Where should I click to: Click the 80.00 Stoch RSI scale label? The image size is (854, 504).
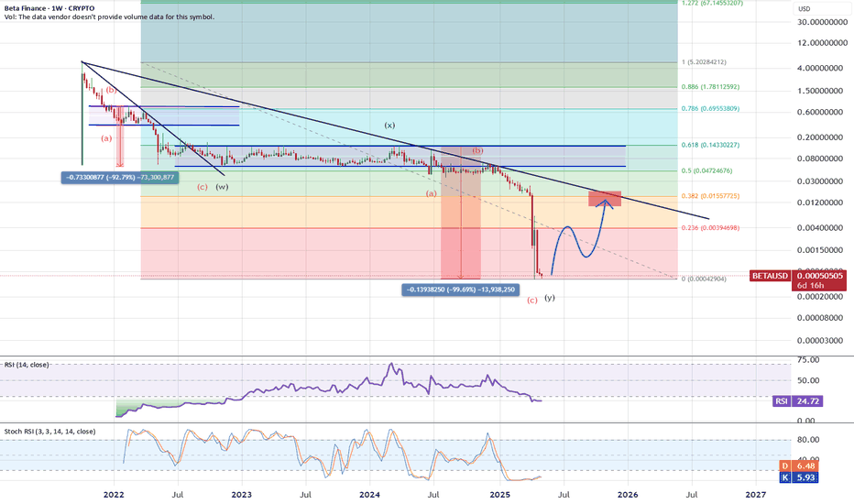(x=808, y=440)
